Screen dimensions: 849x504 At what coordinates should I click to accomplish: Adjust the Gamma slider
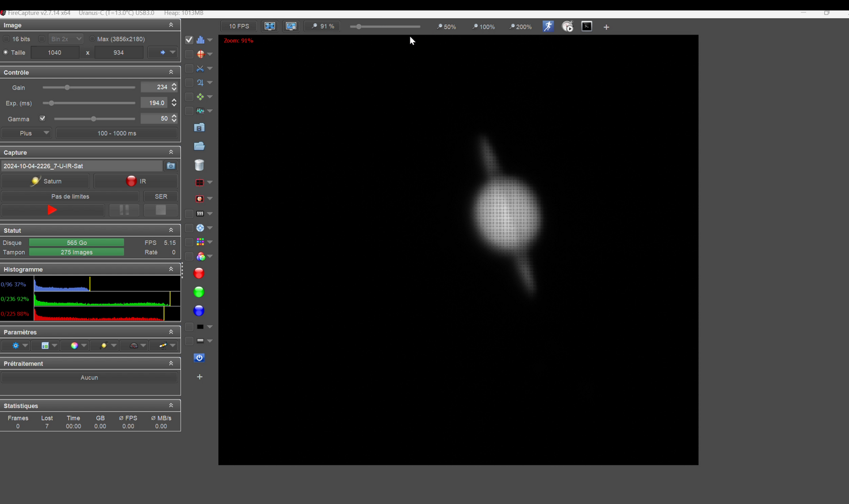tap(95, 119)
